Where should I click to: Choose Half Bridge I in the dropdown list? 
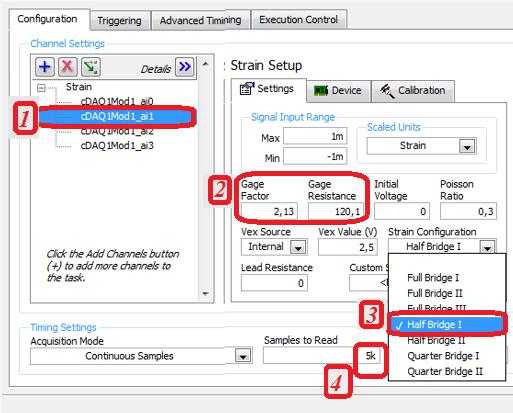tap(447, 324)
